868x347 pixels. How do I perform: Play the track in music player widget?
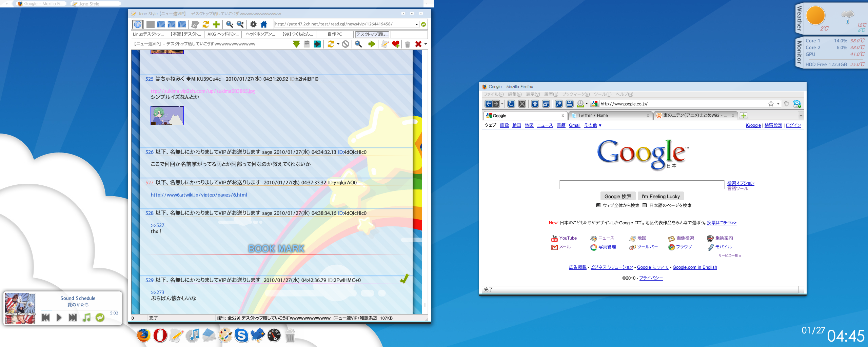(x=59, y=318)
